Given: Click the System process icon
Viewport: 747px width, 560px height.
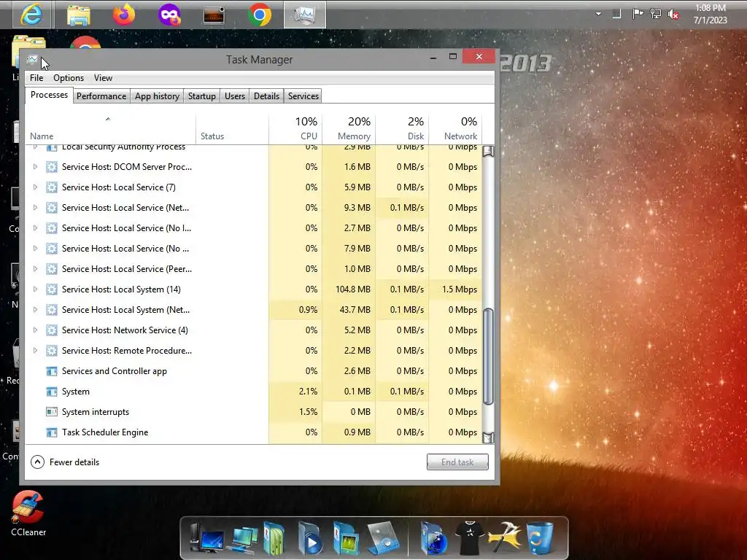Looking at the screenshot, I should point(52,392).
